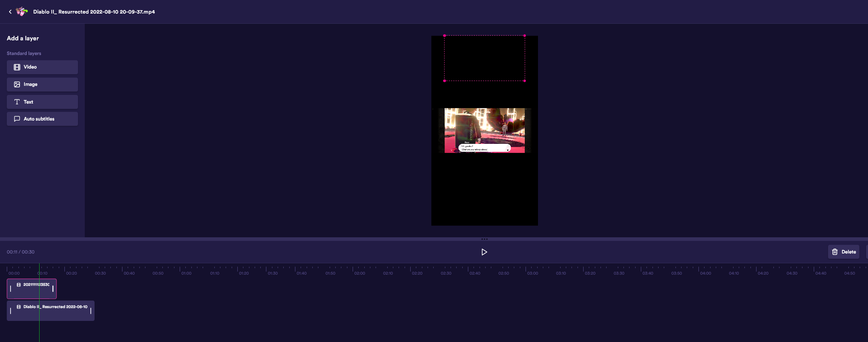Select the Diablo II Resurrected timeline clip
The height and width of the screenshot is (342, 868).
coord(50,311)
